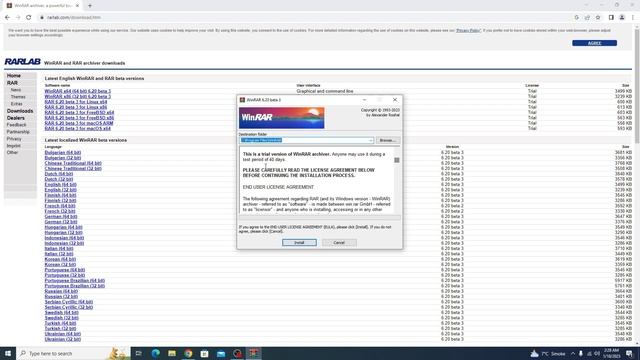The height and width of the screenshot is (360, 640).
Task: Open the News sidebar item
Action: tap(16, 90)
